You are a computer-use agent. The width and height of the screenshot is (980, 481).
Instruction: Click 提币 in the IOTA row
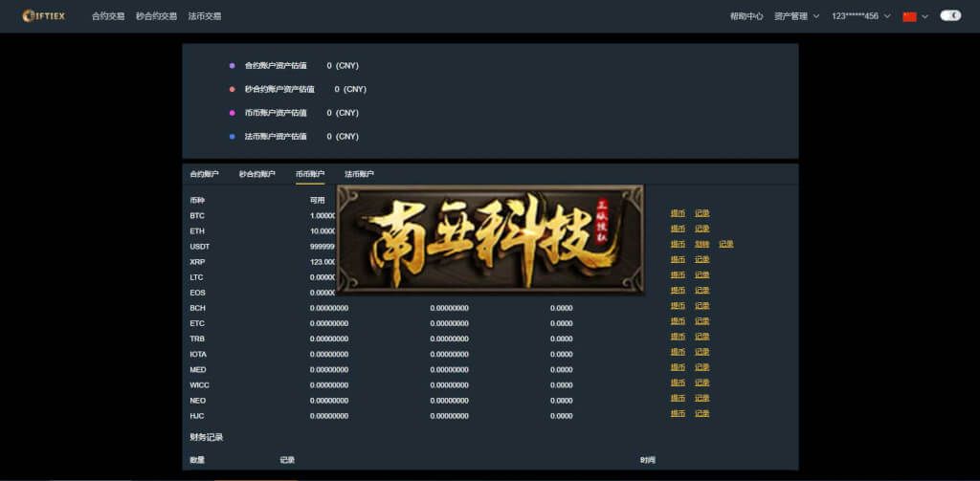(678, 352)
